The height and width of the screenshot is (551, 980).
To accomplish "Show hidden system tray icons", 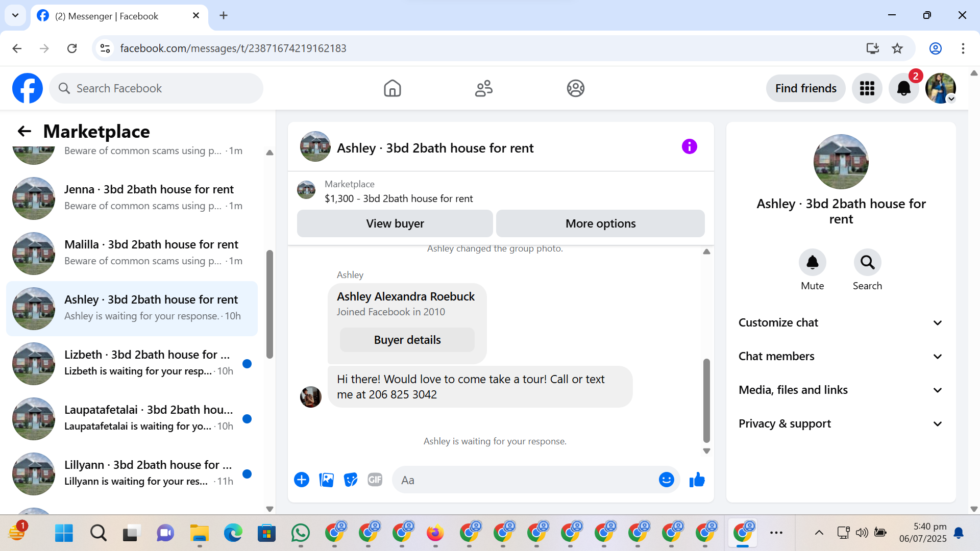I will tap(819, 533).
